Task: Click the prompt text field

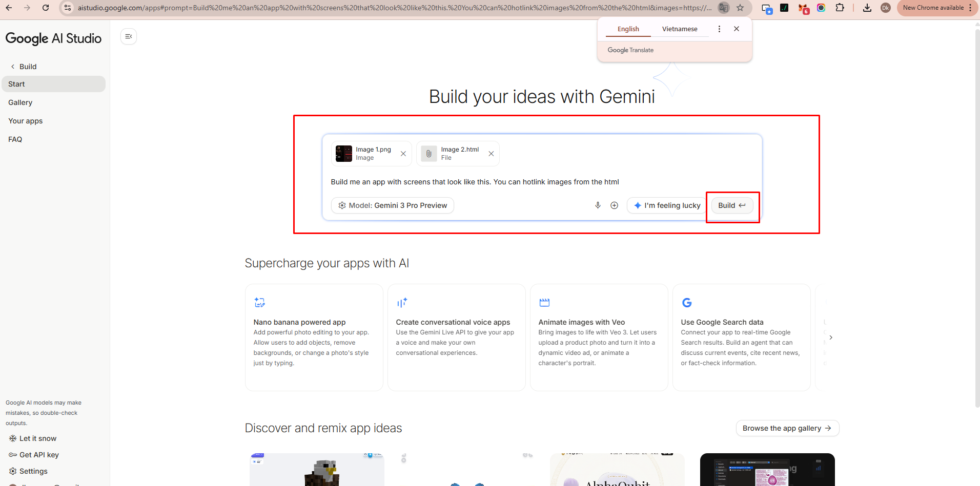Action: tap(542, 182)
